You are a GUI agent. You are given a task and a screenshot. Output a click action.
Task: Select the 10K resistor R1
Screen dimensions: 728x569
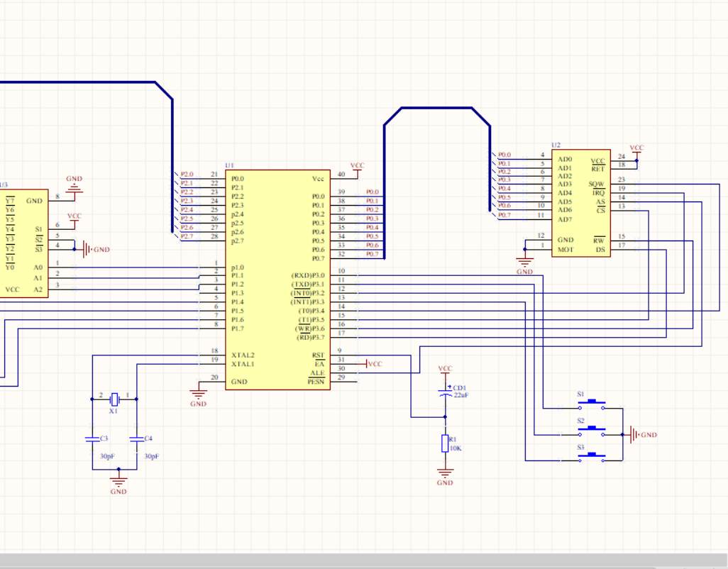(x=445, y=443)
